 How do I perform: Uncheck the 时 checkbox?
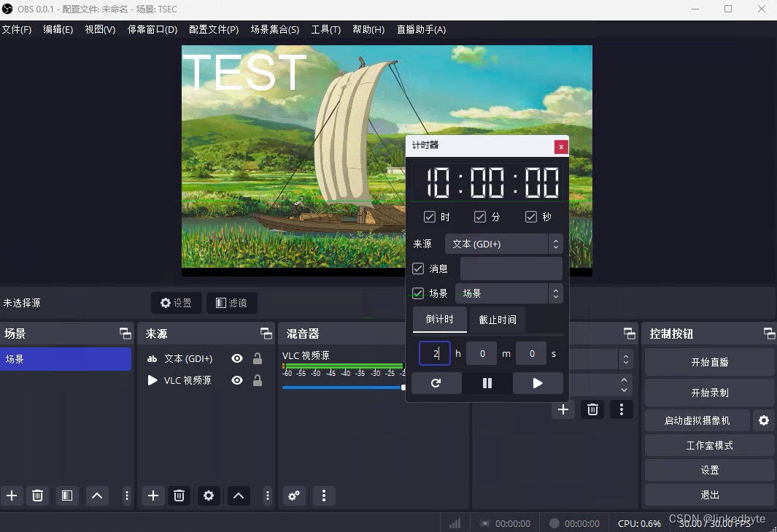(430, 217)
